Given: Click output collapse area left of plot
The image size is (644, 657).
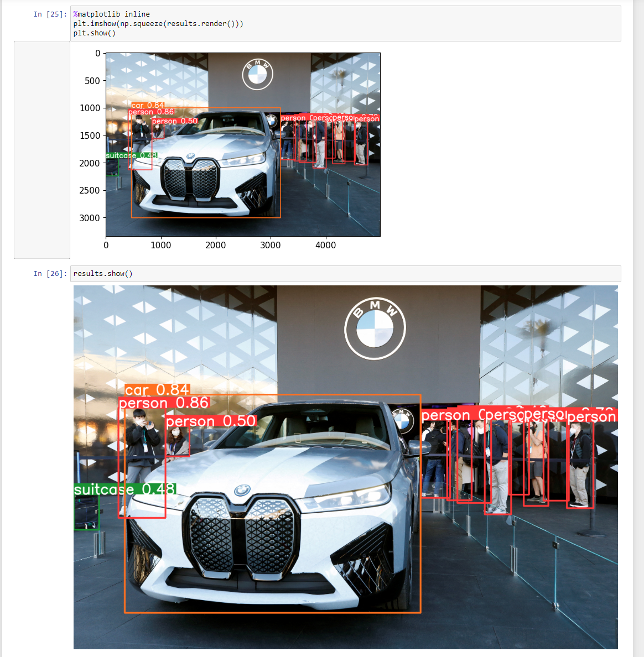Looking at the screenshot, I should tap(42, 150).
